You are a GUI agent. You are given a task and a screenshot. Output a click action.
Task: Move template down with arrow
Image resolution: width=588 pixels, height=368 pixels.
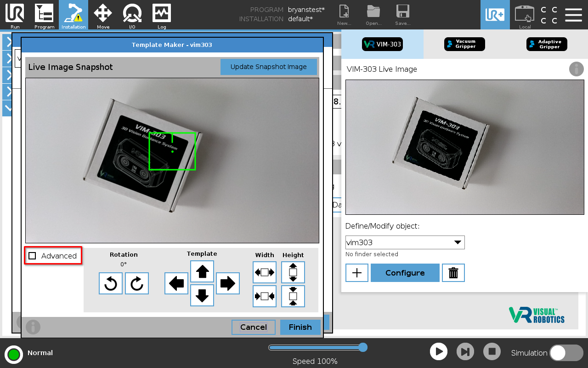point(202,295)
